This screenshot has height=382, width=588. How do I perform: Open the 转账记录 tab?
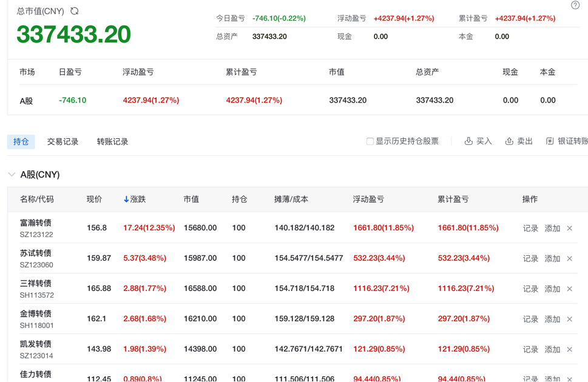[x=112, y=141]
